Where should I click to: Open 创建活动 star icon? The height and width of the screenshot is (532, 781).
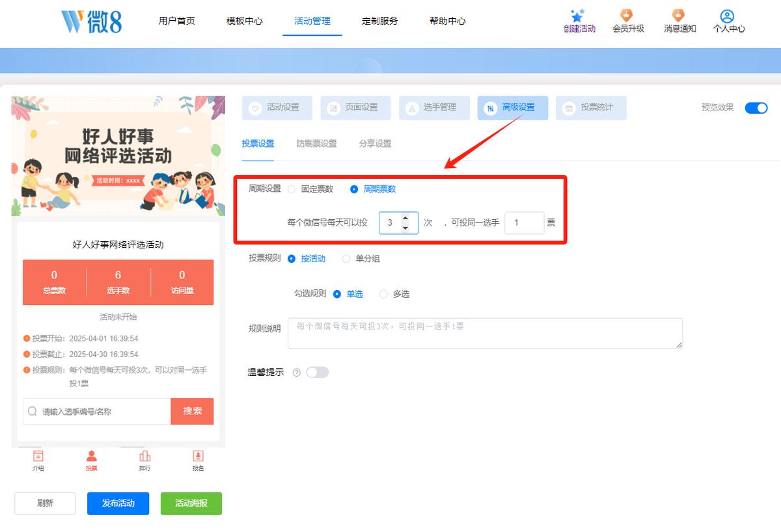(577, 16)
